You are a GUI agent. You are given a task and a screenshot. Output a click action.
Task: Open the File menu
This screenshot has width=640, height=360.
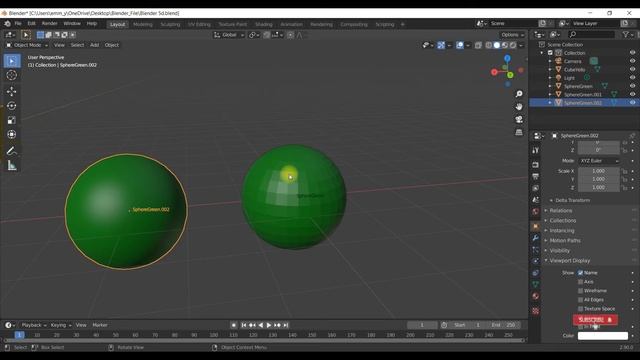pyautogui.click(x=18, y=24)
